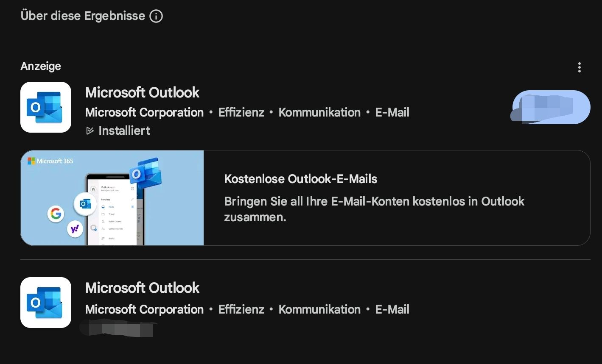This screenshot has height=364, width=602.
Task: Click the Microsoft Outlook app icon
Action: coord(45,107)
